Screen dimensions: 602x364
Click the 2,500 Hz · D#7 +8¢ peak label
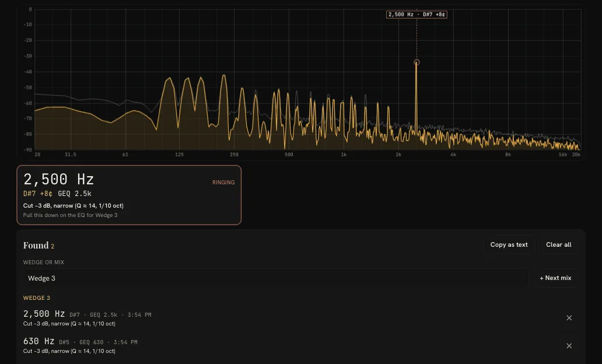(416, 15)
